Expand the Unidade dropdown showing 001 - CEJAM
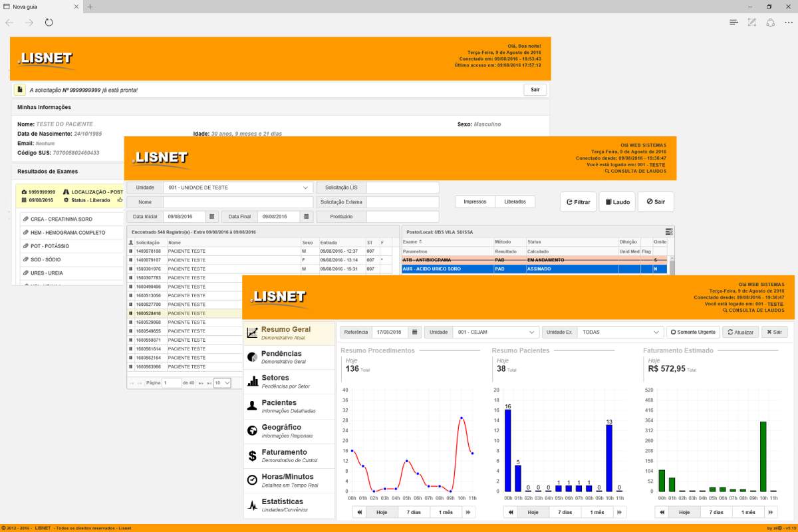 [495, 332]
